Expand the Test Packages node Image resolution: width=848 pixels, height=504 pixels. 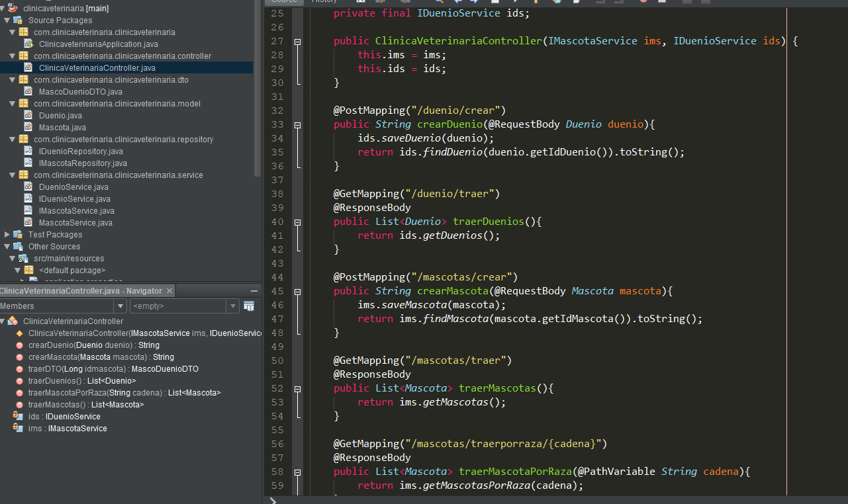(x=7, y=235)
